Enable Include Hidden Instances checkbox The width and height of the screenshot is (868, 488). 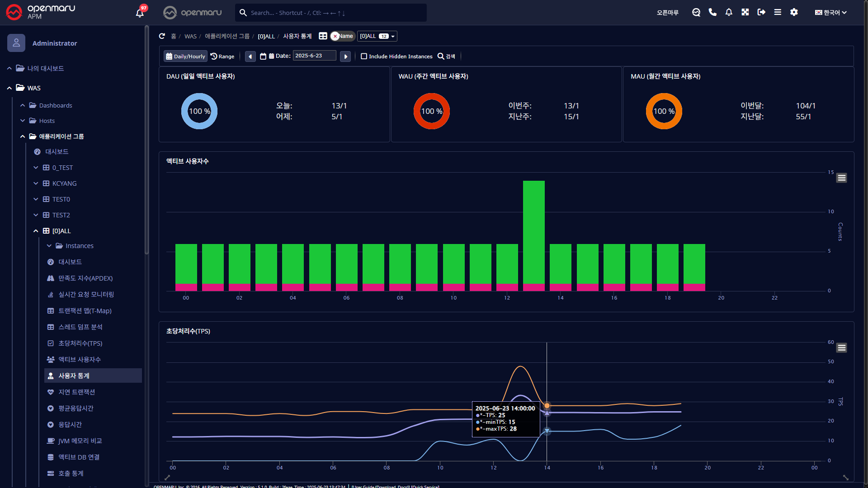point(364,56)
